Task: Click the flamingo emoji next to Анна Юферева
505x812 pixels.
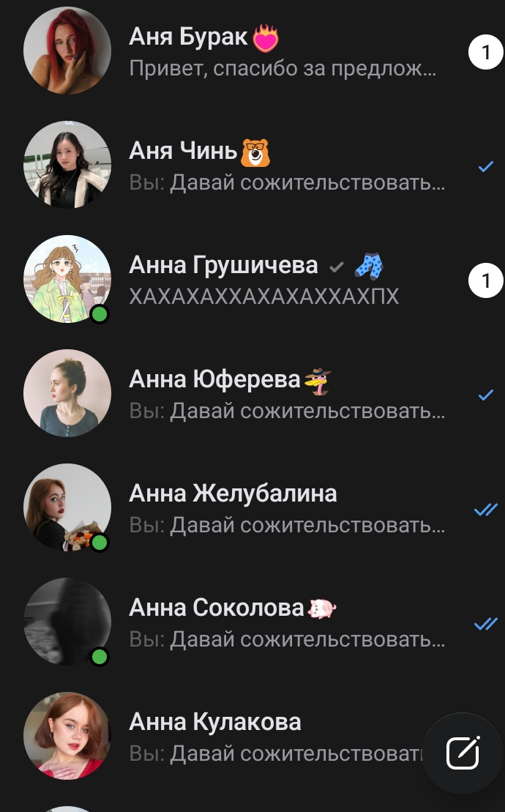Action: tap(318, 381)
